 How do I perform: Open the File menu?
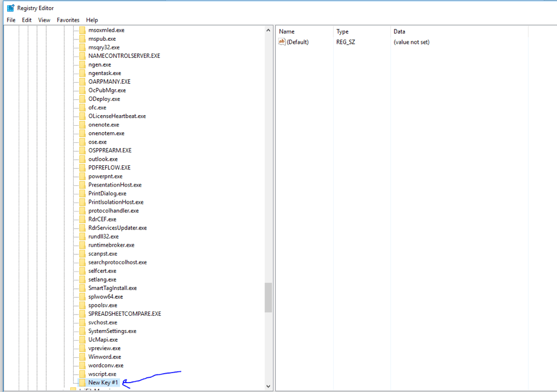[11, 20]
